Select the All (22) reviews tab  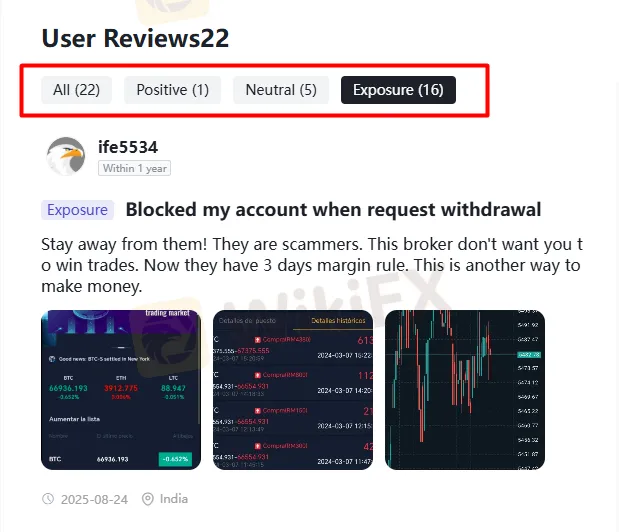pos(77,90)
